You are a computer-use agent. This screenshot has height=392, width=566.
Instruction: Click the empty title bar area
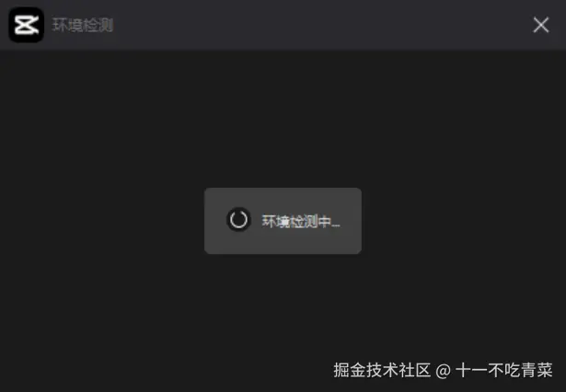pos(321,25)
